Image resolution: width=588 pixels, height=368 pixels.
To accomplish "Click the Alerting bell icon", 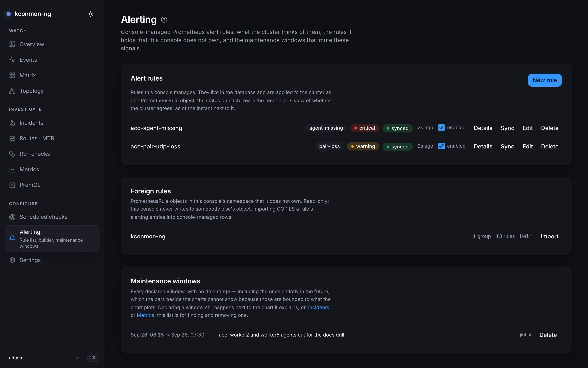I will (12, 238).
